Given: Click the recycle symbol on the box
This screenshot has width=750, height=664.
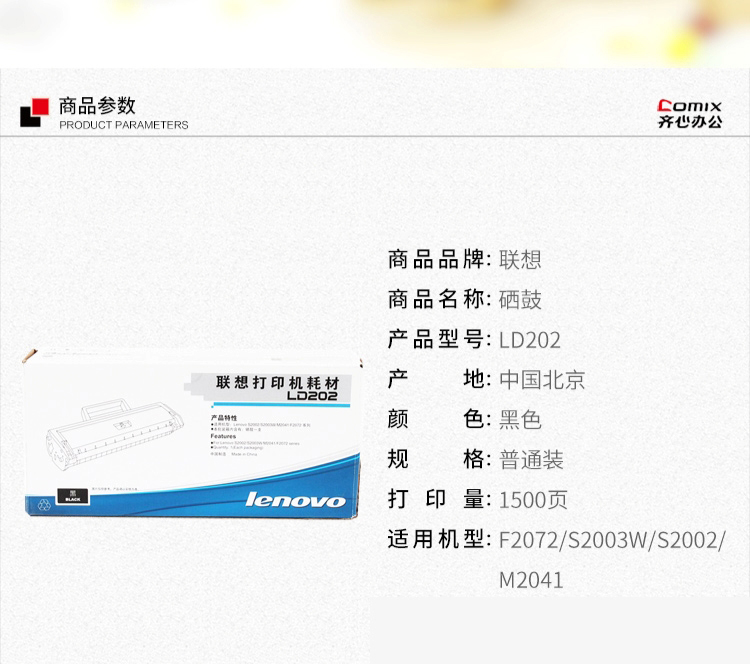Looking at the screenshot, I should click(x=44, y=504).
